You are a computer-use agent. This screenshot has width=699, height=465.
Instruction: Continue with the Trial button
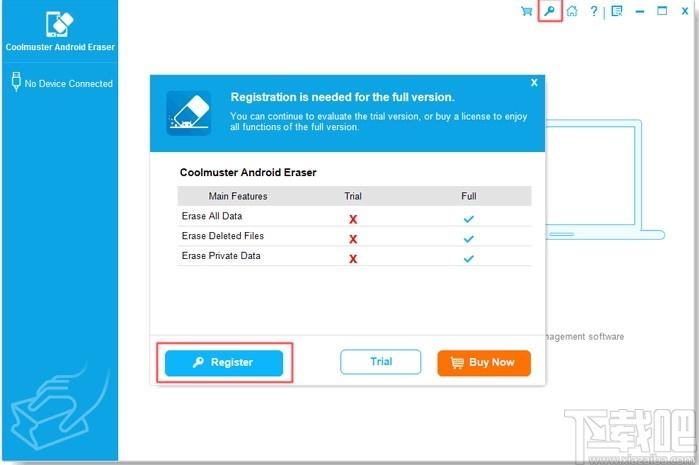(381, 362)
